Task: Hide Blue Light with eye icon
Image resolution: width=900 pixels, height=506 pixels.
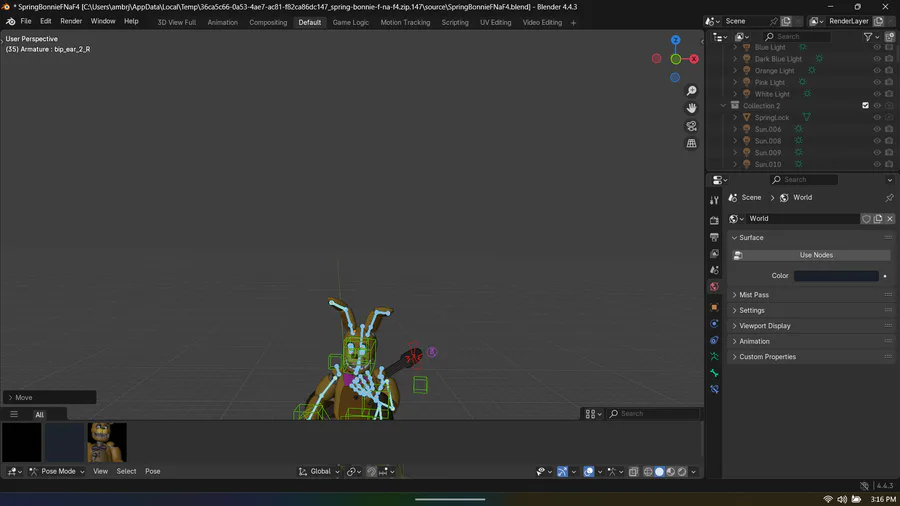Action: 877,47
